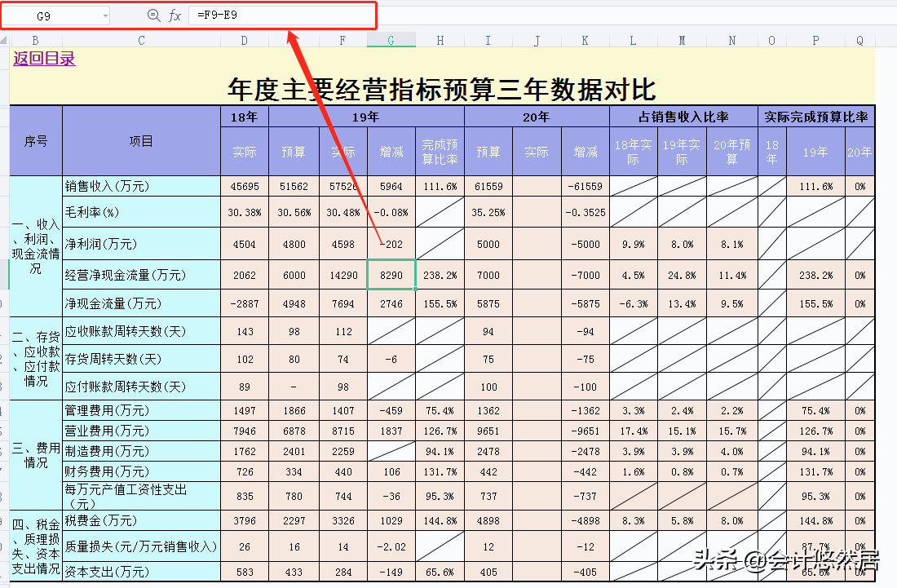This screenshot has height=588, width=897.
Task: Open the Name Box dropdown arrow
Action: [106, 14]
